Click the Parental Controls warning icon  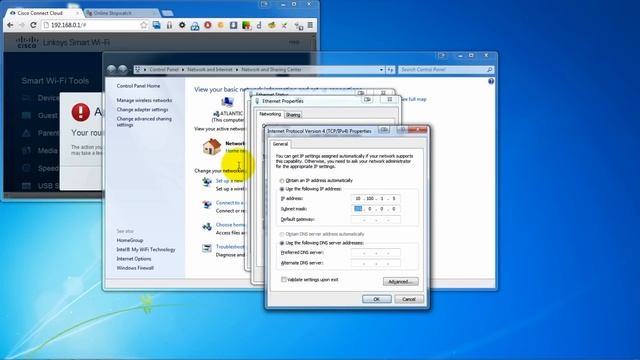click(x=27, y=133)
